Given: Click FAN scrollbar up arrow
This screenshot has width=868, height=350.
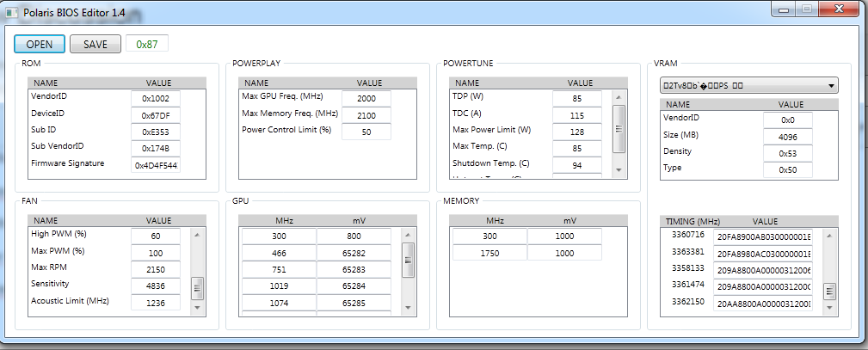Looking at the screenshot, I should click(x=197, y=234).
